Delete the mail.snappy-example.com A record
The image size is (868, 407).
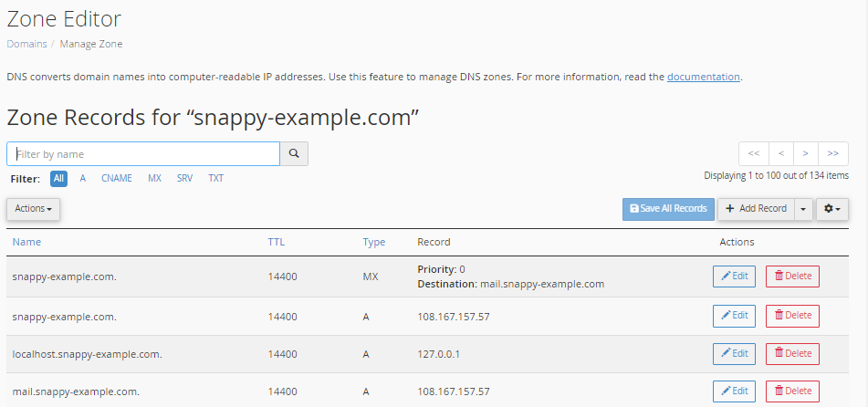(792, 391)
